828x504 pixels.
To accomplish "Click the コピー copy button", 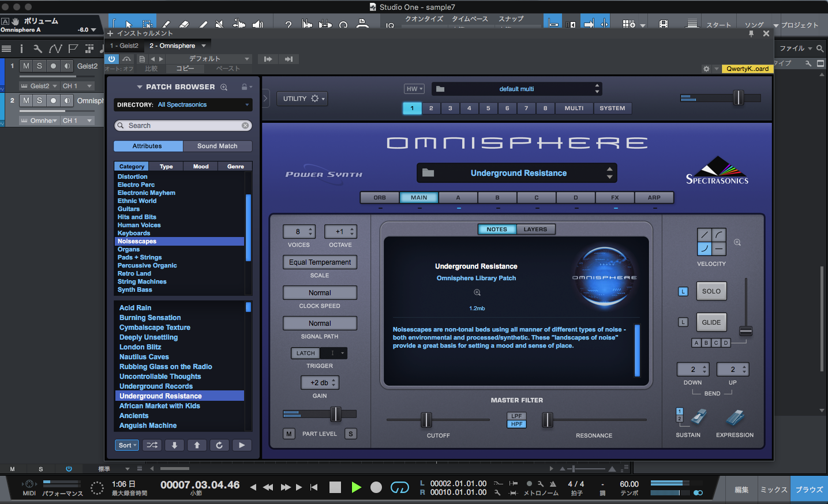I will (185, 69).
